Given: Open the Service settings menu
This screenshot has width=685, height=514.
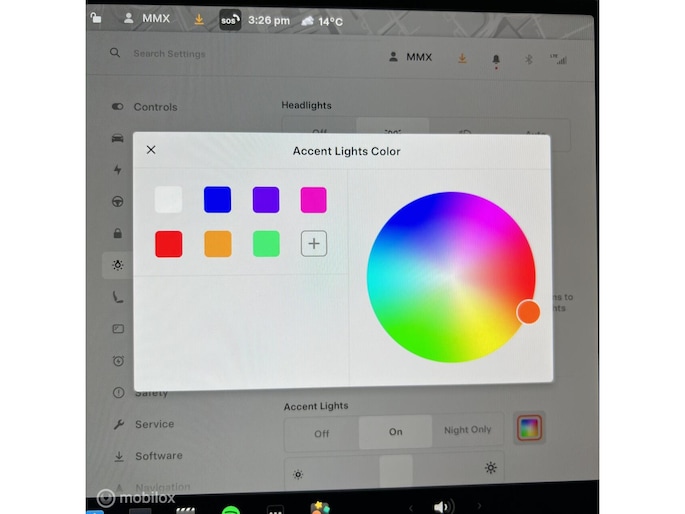Looking at the screenshot, I should tap(154, 424).
